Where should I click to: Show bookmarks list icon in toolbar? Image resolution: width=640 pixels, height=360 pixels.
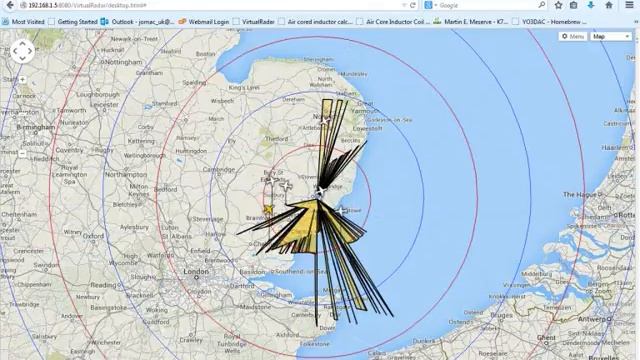point(573,5)
